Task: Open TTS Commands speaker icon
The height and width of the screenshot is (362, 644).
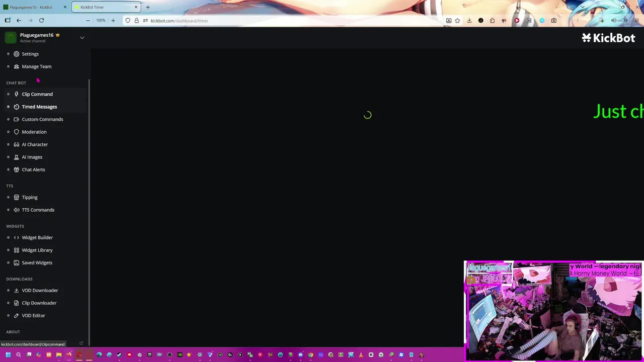Action: [17, 210]
